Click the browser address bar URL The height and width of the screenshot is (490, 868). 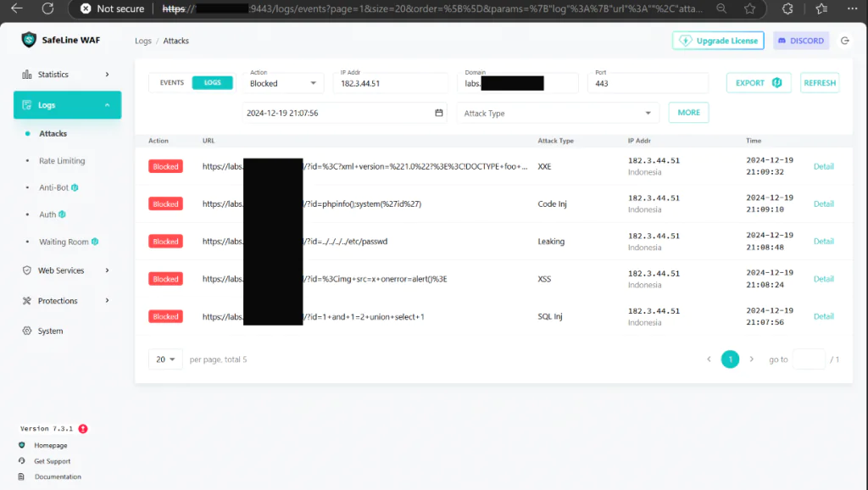pyautogui.click(x=432, y=8)
